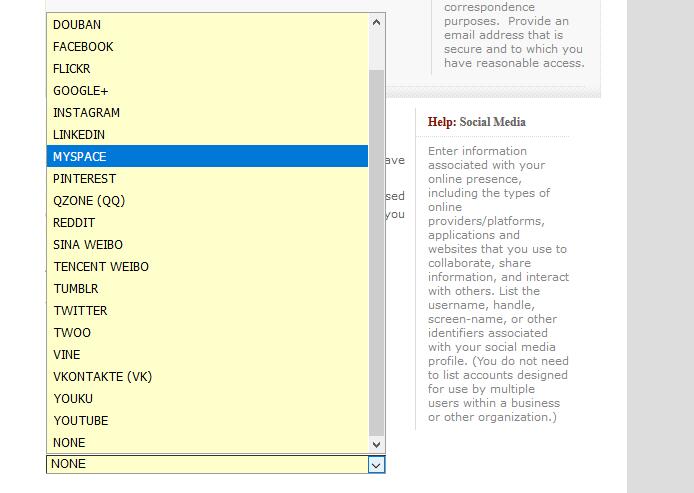694x493 pixels.
Task: Collapse the combo box using its arrow
Action: [376, 464]
